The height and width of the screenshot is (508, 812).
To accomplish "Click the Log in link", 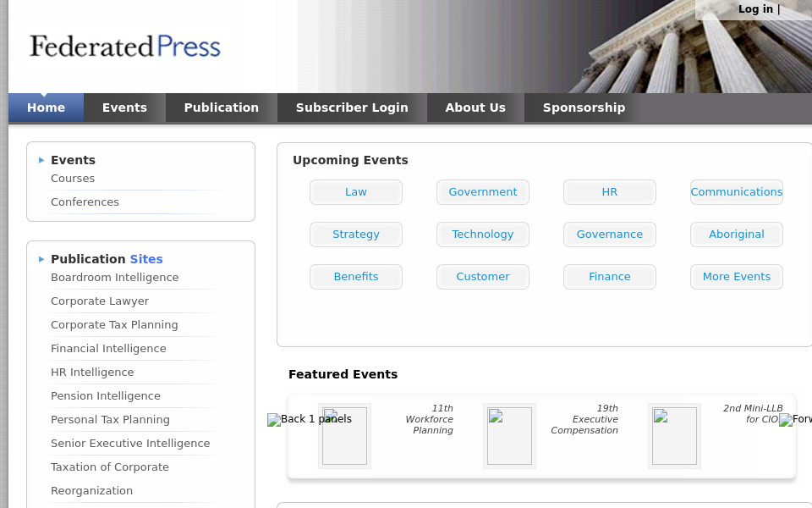I will point(755,8).
